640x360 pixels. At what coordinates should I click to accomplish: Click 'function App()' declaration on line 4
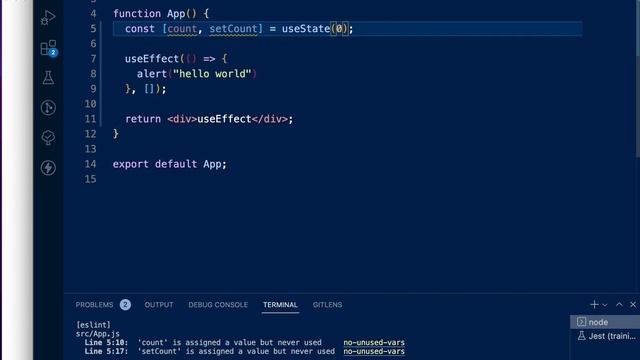coord(155,14)
